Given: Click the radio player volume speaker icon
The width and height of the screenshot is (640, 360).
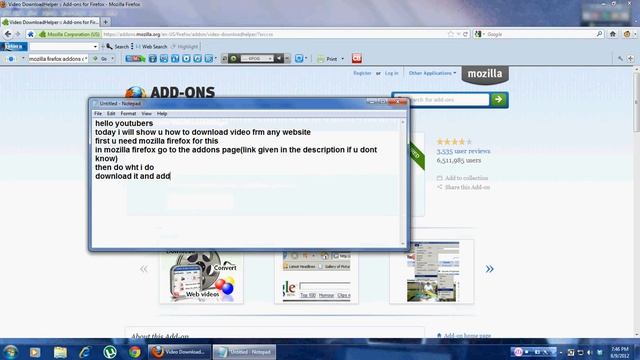Looking at the screenshot, I should (x=279, y=59).
